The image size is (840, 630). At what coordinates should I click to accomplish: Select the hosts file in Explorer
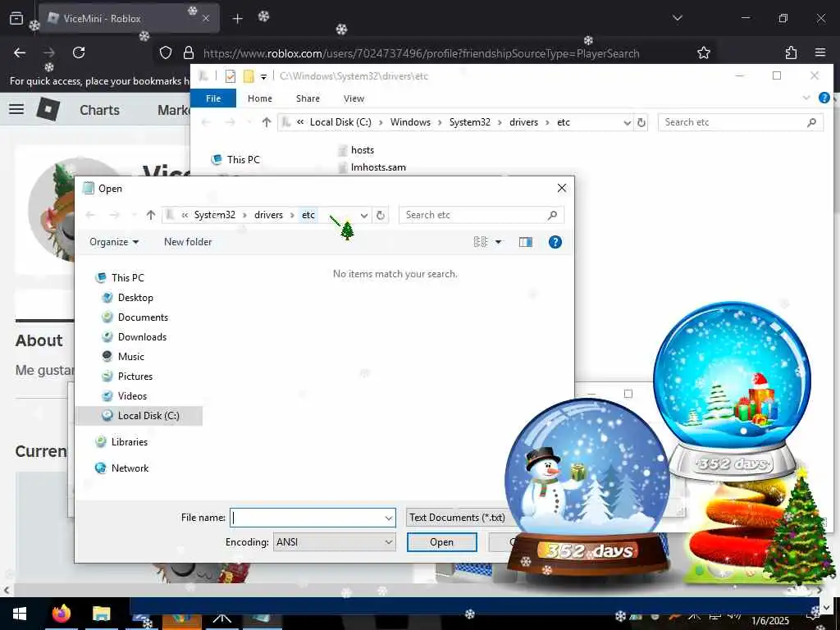(x=356, y=150)
